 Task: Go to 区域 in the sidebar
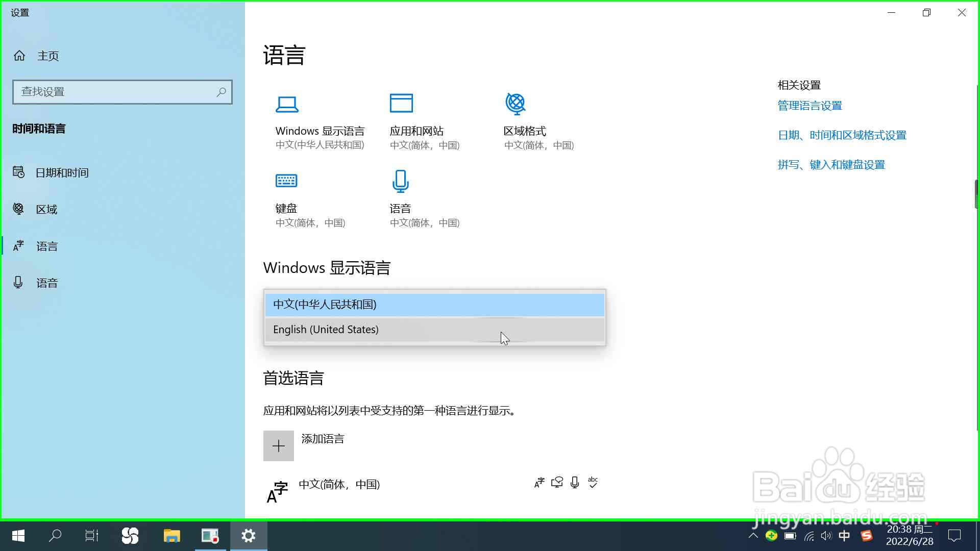[x=122, y=209]
